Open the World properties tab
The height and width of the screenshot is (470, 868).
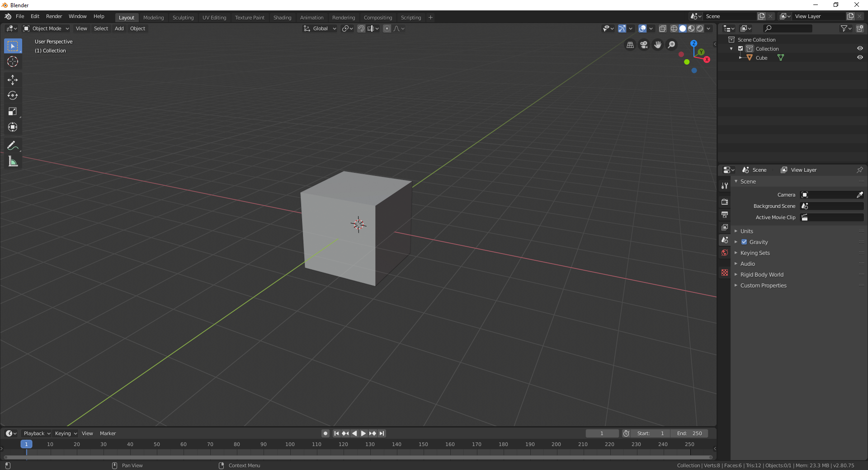coord(725,253)
